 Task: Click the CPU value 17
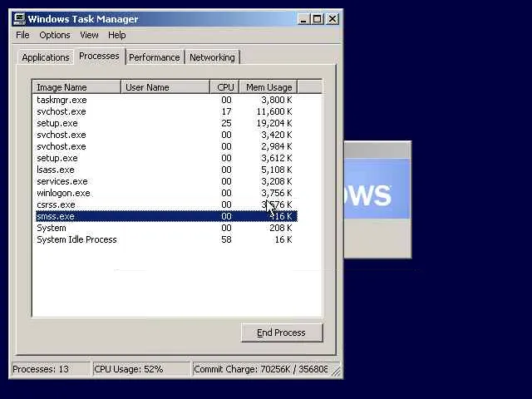tap(226, 111)
